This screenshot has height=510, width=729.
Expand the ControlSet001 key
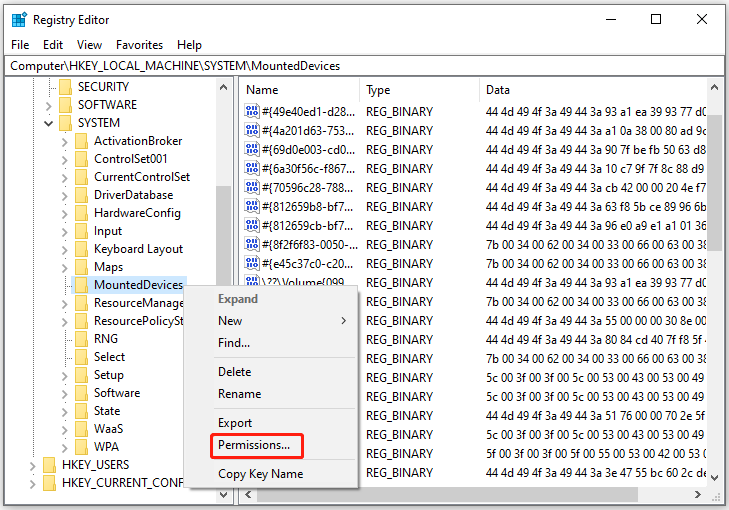click(x=65, y=159)
